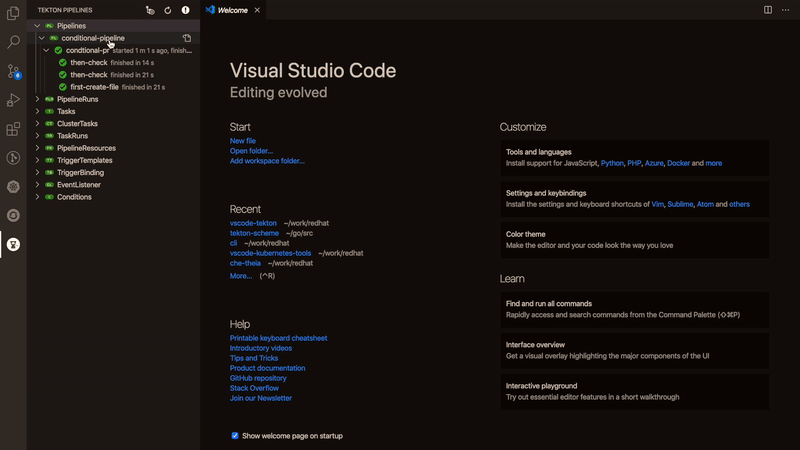Split the editor to the right
Viewport: 800px width, 450px height.
[x=768, y=10]
